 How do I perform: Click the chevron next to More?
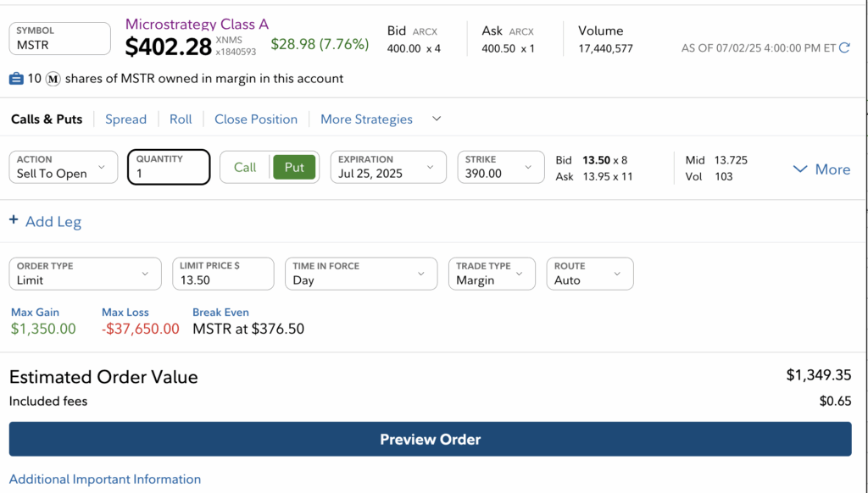tap(800, 169)
